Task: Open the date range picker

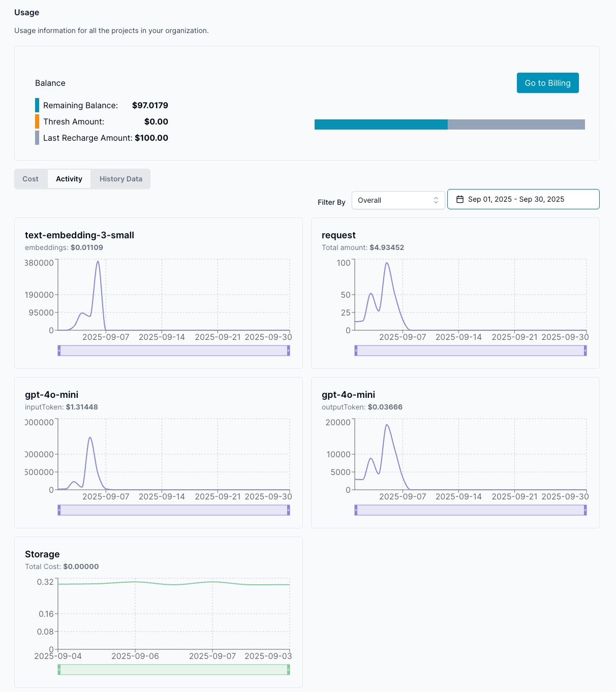Action: [x=523, y=199]
